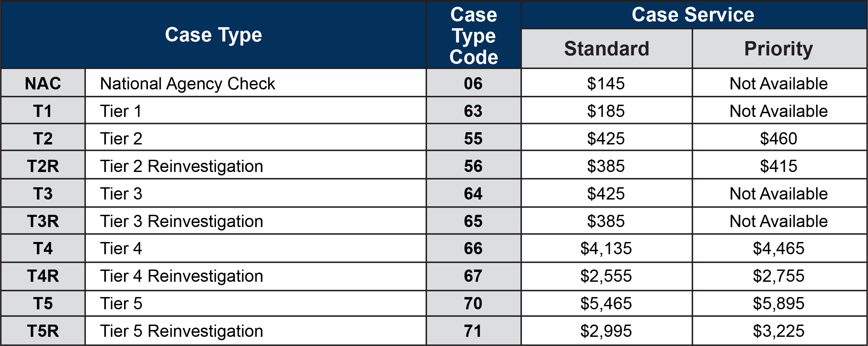Select the $4,135 standard price cell
The image size is (868, 346).
[x=606, y=248]
